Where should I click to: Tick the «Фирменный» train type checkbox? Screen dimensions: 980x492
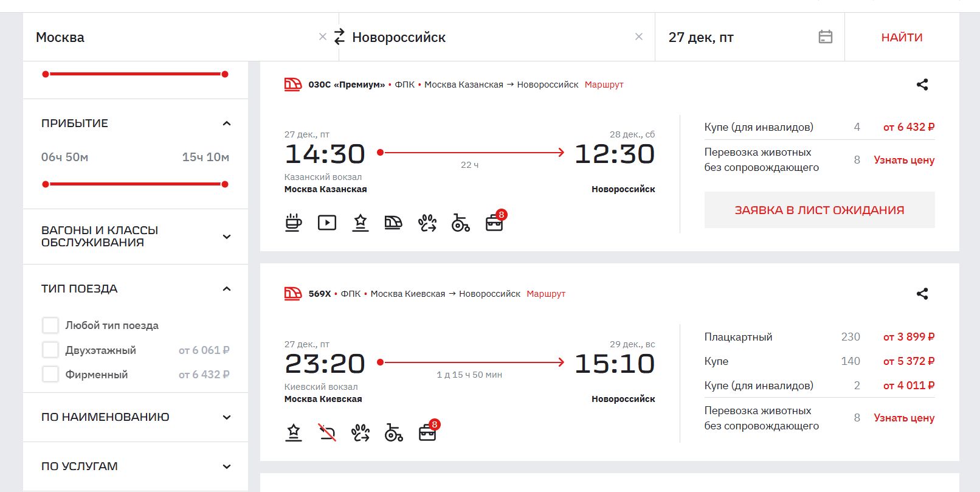50,375
